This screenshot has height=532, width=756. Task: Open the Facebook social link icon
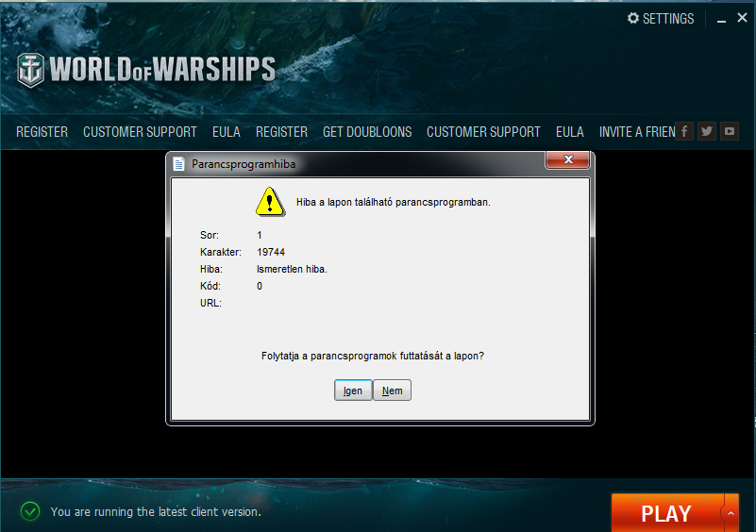click(684, 131)
